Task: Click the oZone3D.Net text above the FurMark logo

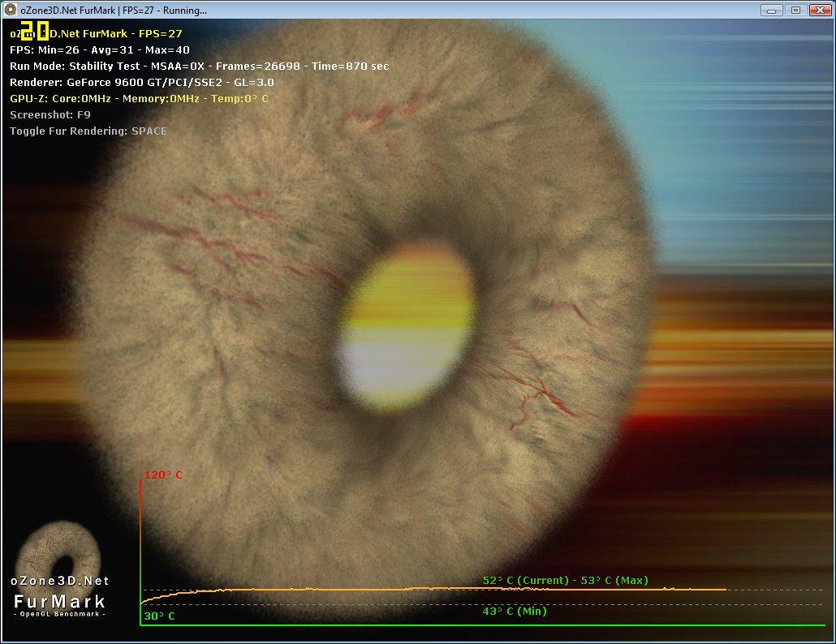Action: pyautogui.click(x=60, y=581)
